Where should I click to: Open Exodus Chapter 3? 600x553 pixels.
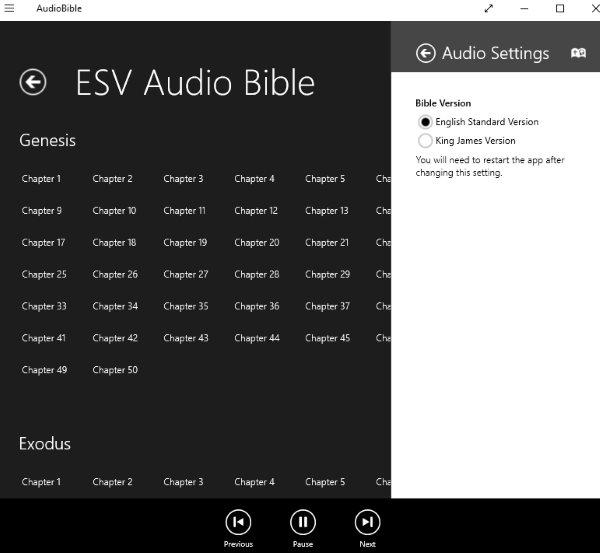[x=183, y=482]
